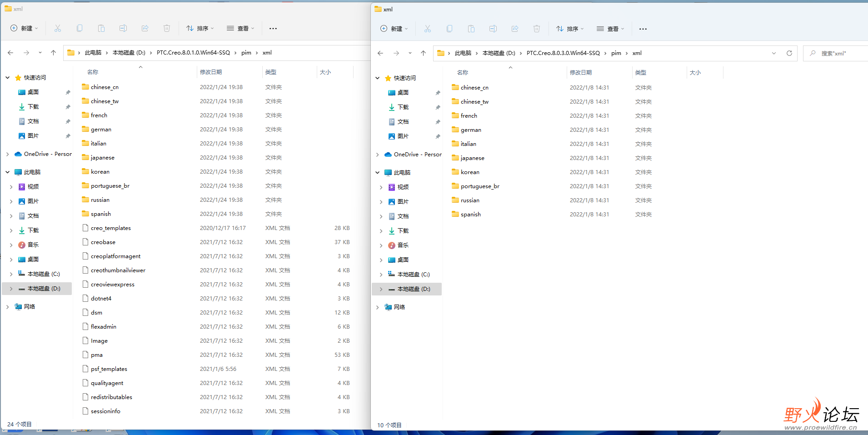The image size is (868, 435).
Task: Expand 本地磁盘 (C:) in left sidebar
Action: [x=11, y=274]
